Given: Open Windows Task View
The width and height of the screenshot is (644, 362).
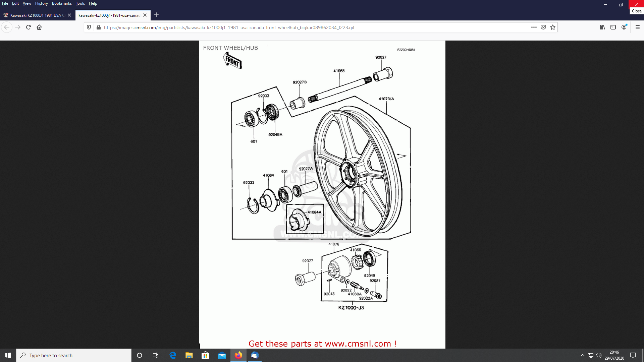Looking at the screenshot, I should point(155,355).
